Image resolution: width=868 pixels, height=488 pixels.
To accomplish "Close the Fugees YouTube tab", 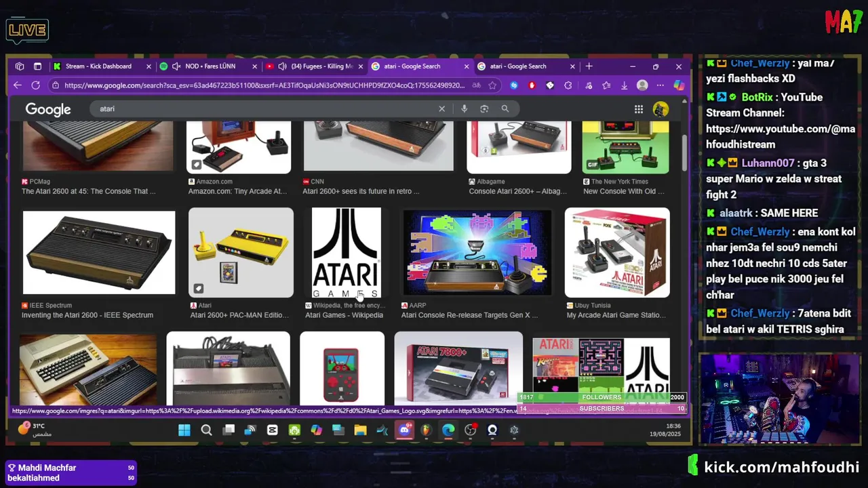I will (x=360, y=66).
